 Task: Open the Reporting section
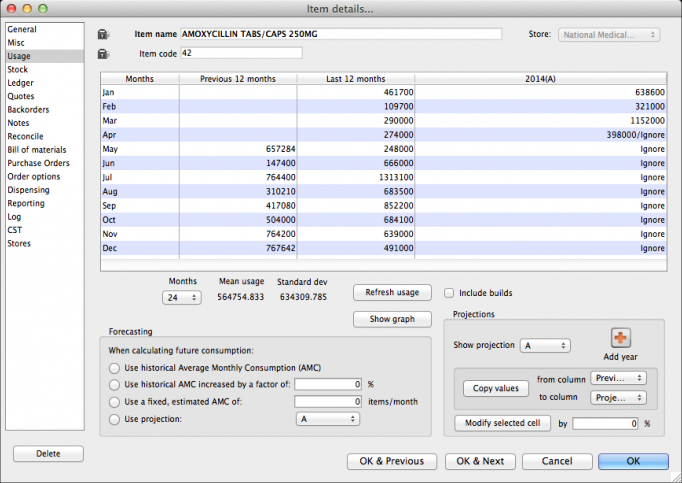pyautogui.click(x=45, y=203)
